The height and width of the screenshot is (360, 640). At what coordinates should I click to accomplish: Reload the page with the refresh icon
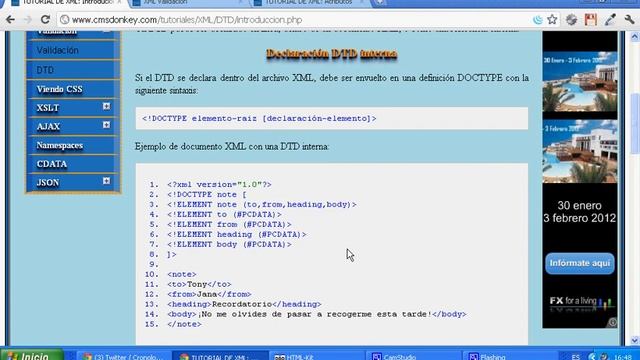point(45,20)
